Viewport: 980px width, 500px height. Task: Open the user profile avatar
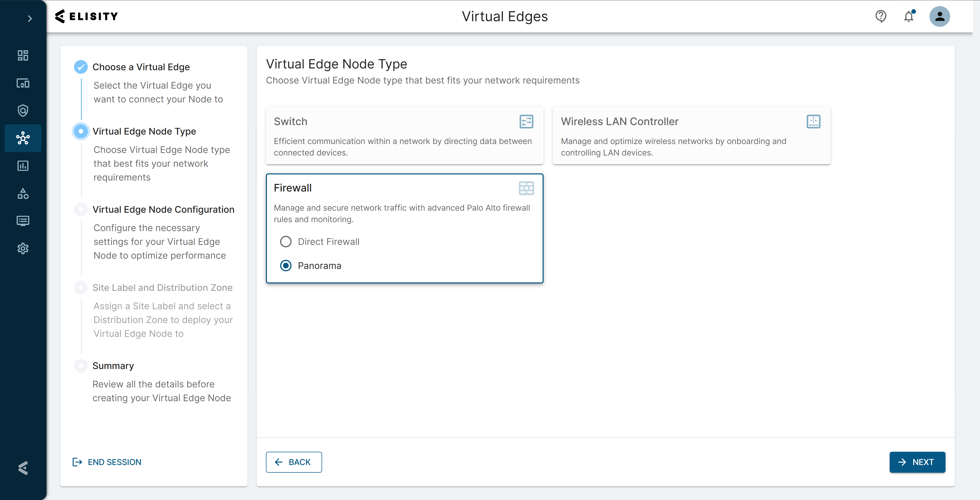click(939, 16)
